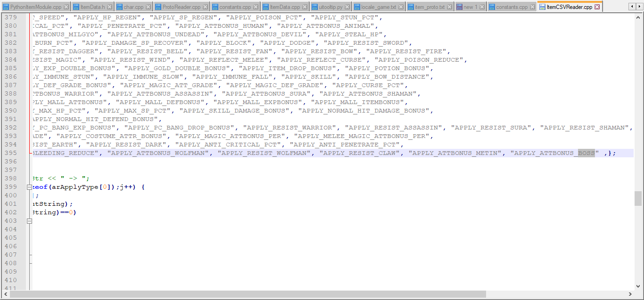Image resolution: width=644 pixels, height=300 pixels.
Task: Close the active ItemCSVReader.cpp tab
Action: 597,8
